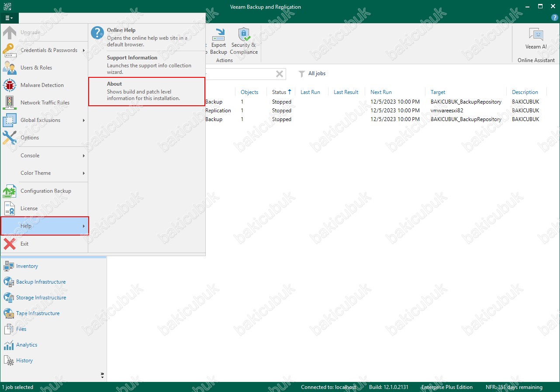The width and height of the screenshot is (560, 392).
Task: Click the Analytics chart icon
Action: click(x=9, y=345)
